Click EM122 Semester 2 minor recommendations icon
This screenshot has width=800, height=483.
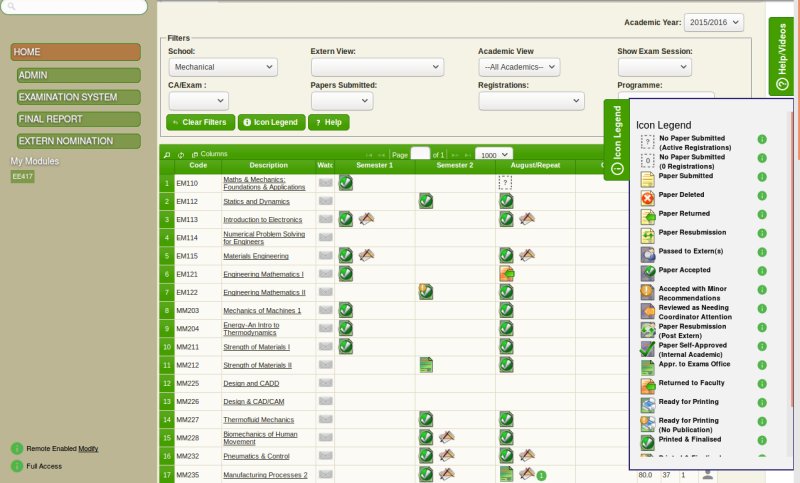click(x=425, y=291)
